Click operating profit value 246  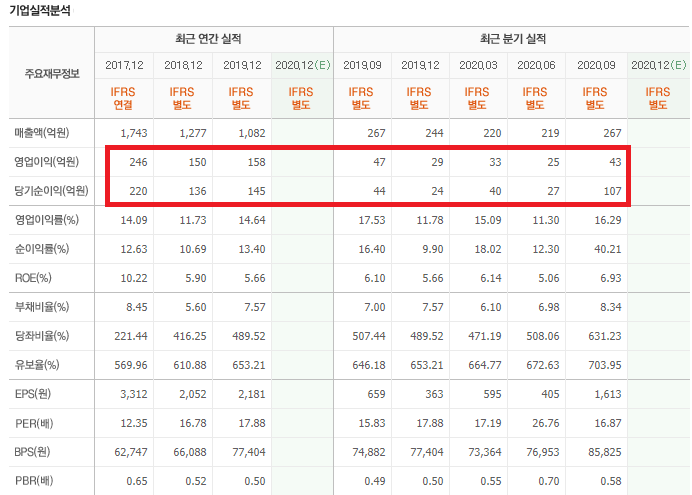tap(138, 162)
